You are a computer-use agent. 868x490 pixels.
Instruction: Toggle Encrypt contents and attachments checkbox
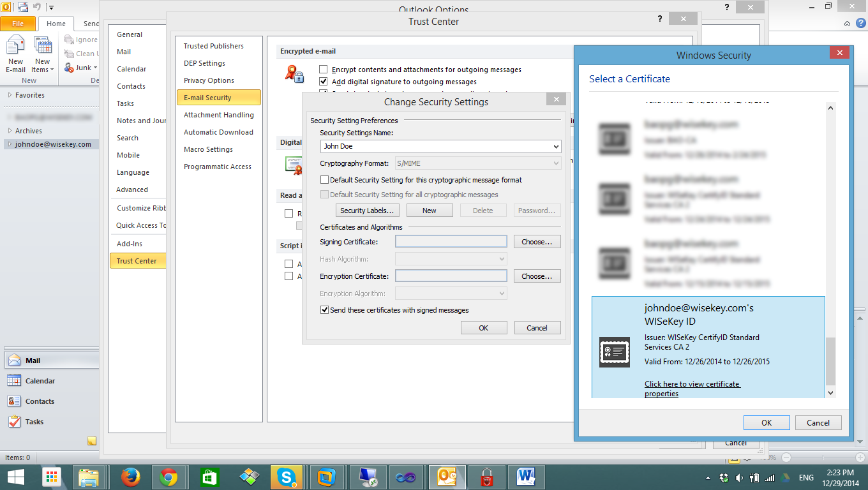point(324,70)
